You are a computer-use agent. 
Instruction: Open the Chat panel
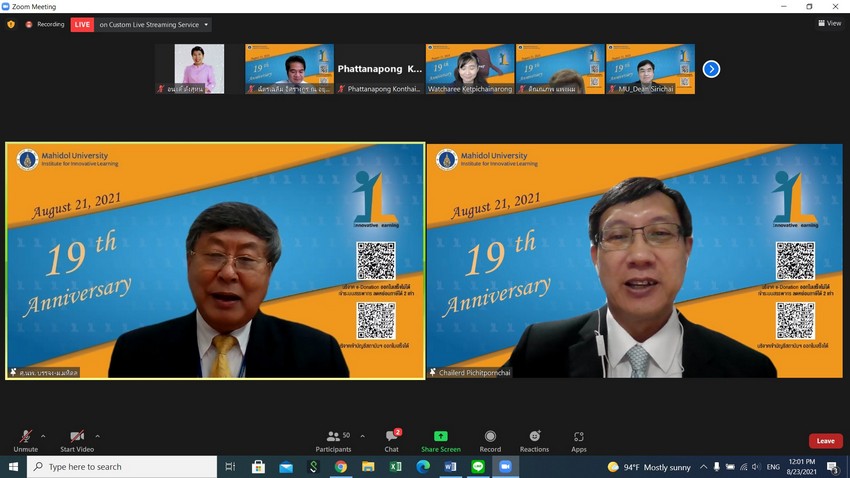tap(392, 440)
